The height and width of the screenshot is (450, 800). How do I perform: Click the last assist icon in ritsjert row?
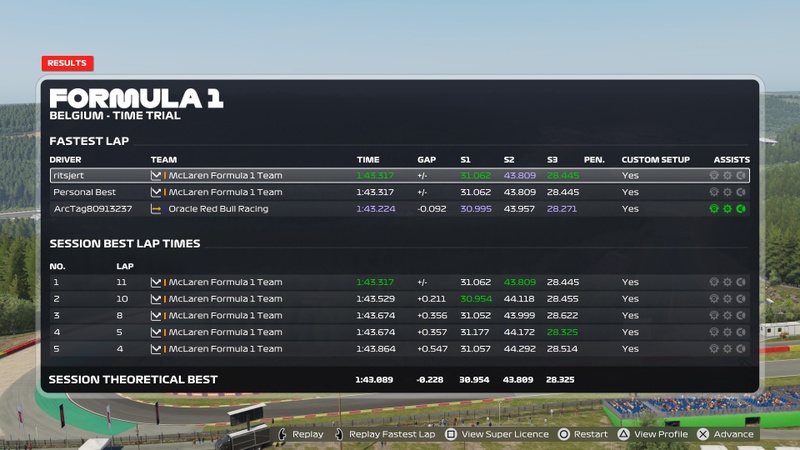(741, 176)
